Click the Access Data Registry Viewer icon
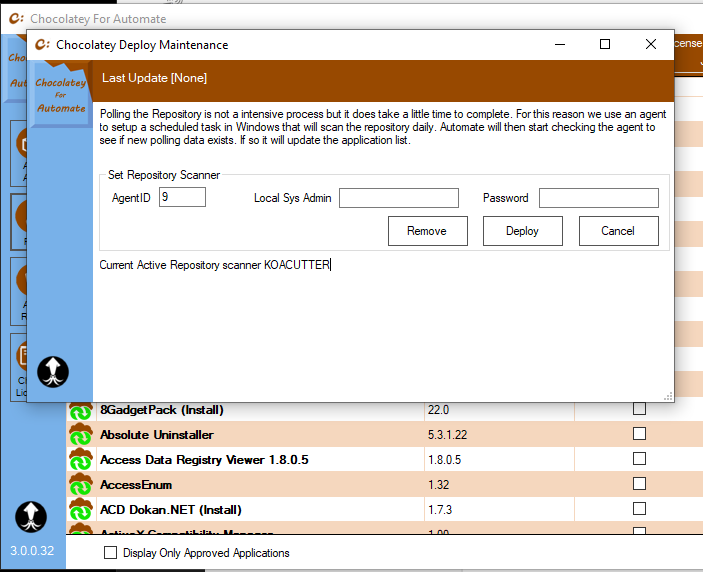The width and height of the screenshot is (703, 572). coord(80,460)
